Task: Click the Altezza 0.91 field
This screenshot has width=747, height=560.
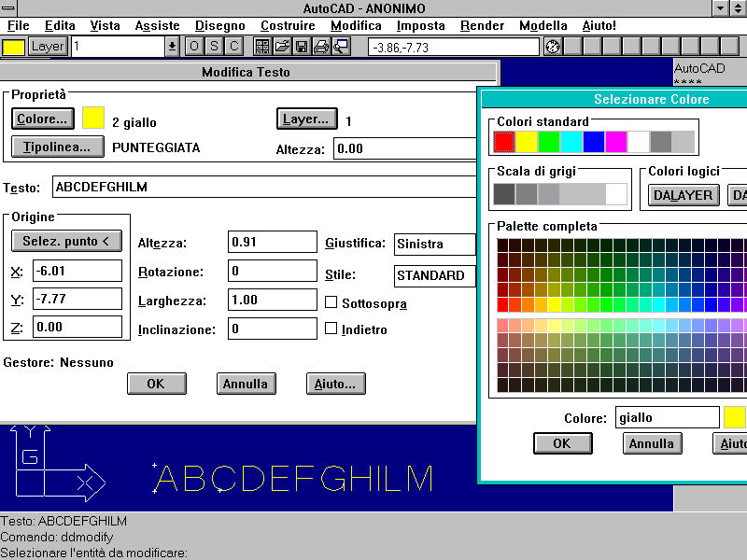Action: (273, 242)
